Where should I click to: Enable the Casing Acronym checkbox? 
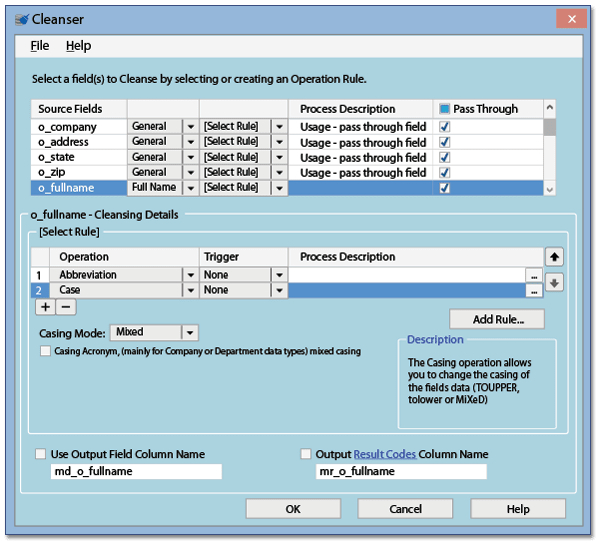pos(45,351)
